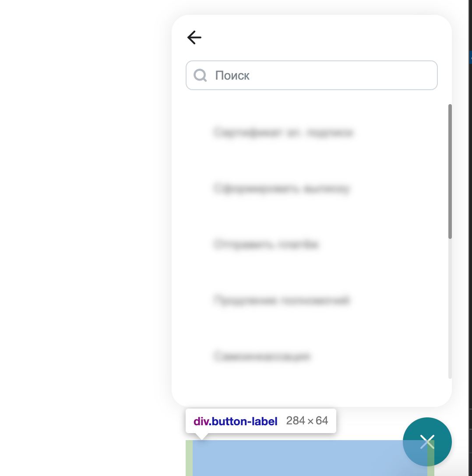
Task: Click the tooltip's small pointer arrow
Action: 201,436
